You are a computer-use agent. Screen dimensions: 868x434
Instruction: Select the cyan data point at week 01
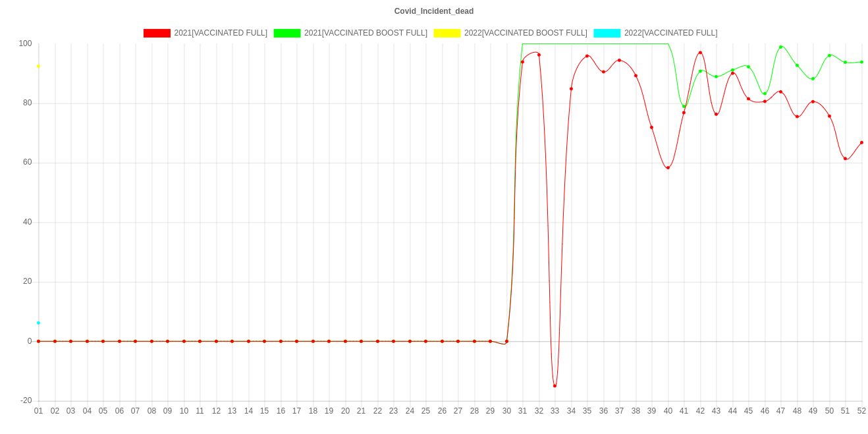(x=39, y=323)
